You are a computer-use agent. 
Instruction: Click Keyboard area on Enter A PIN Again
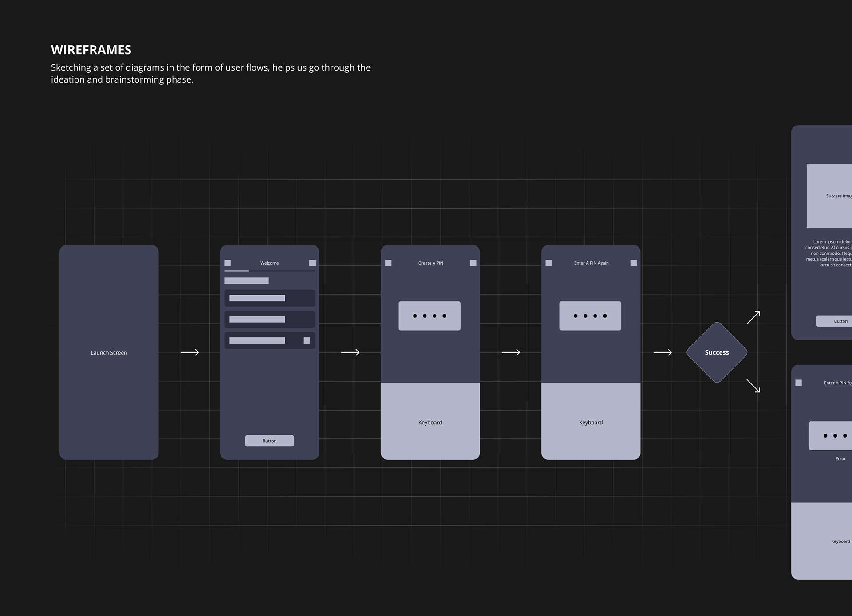[591, 422]
